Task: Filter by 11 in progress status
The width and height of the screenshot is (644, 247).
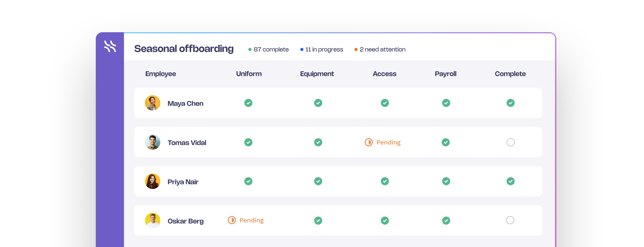Action: point(322,49)
